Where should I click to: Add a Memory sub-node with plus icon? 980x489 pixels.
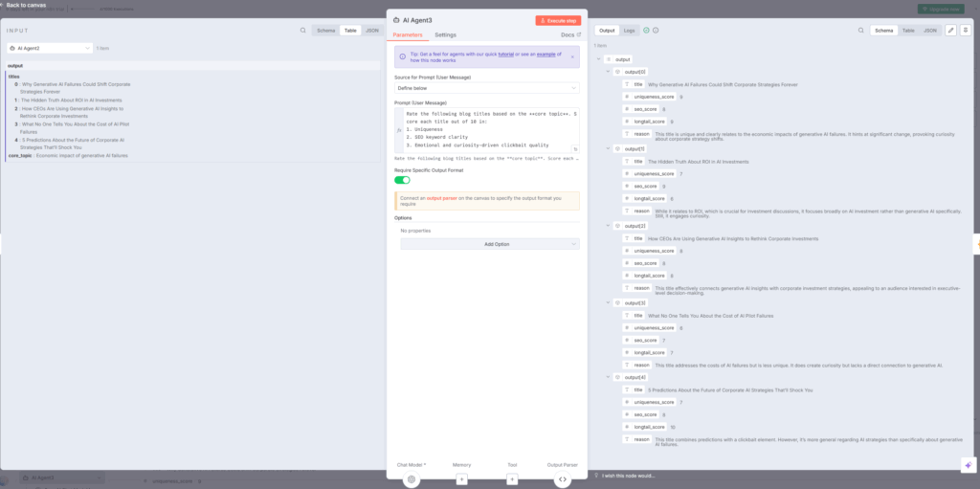click(x=462, y=478)
